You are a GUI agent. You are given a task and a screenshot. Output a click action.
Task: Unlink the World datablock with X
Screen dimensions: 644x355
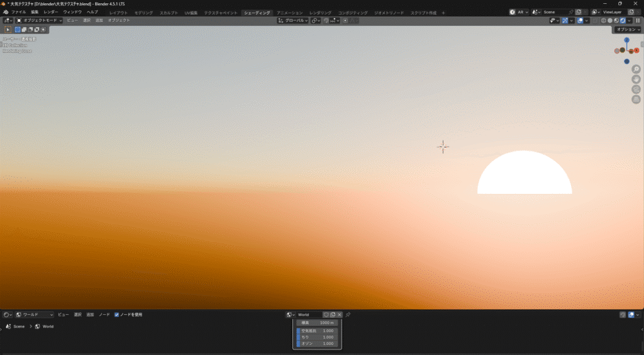click(x=339, y=315)
